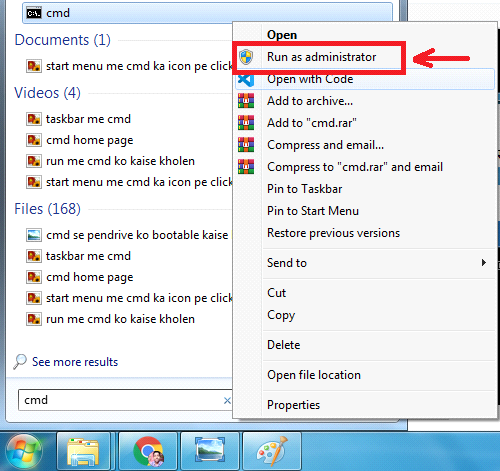Select Run as administrator
The image size is (500, 471).
click(321, 57)
